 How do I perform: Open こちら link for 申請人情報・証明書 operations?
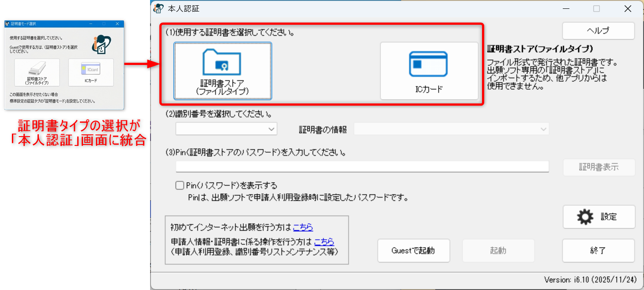pyautogui.click(x=324, y=242)
